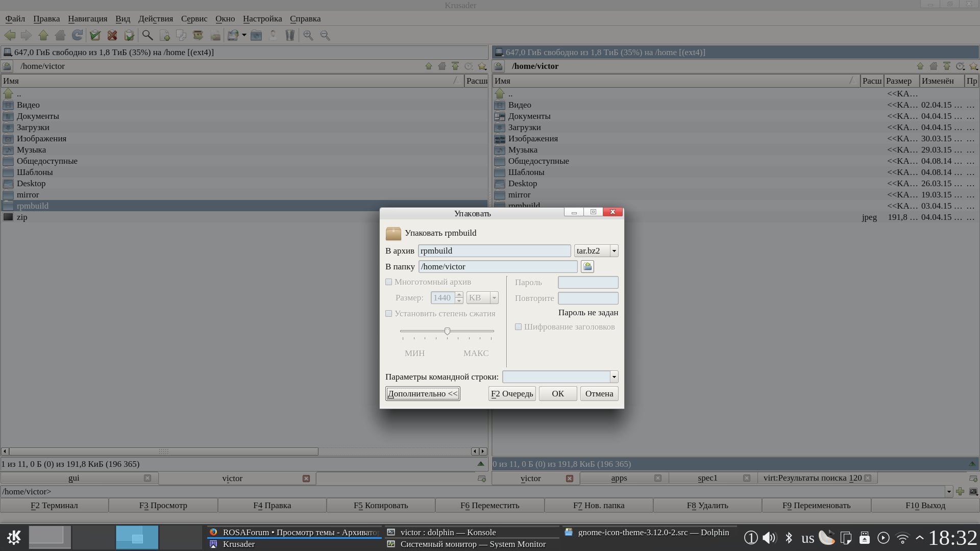The height and width of the screenshot is (551, 980).
Task: Click the trash bin toolbar icon
Action: pos(290,35)
